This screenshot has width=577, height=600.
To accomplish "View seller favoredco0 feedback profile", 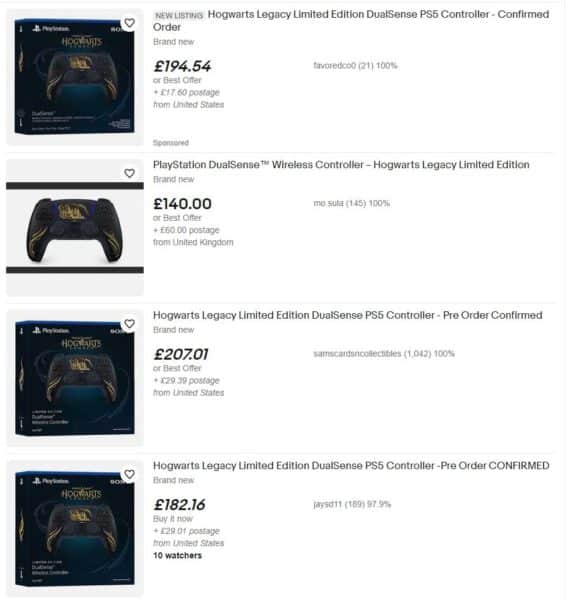I will pos(355,66).
